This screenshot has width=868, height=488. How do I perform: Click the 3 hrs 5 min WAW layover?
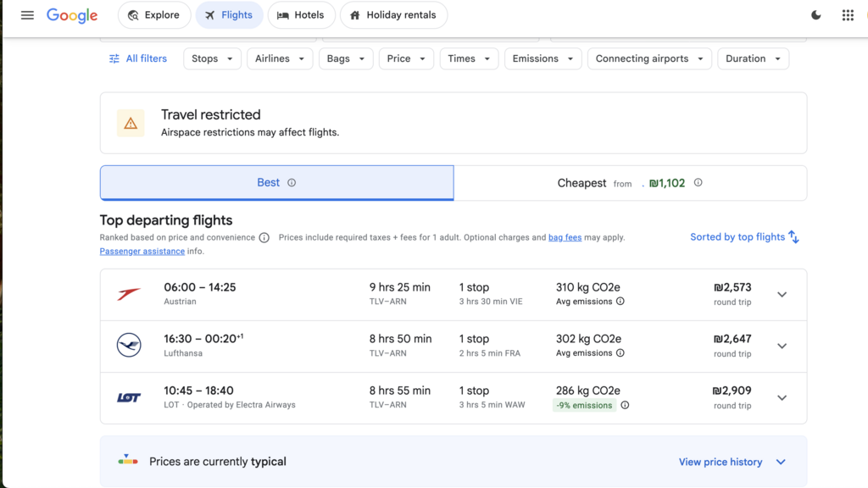point(492,405)
